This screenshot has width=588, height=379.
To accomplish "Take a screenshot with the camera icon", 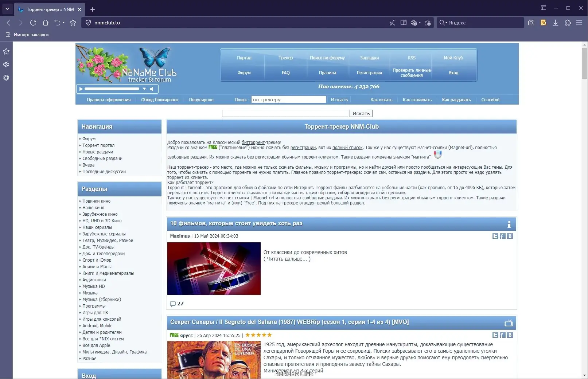I will click(x=531, y=23).
